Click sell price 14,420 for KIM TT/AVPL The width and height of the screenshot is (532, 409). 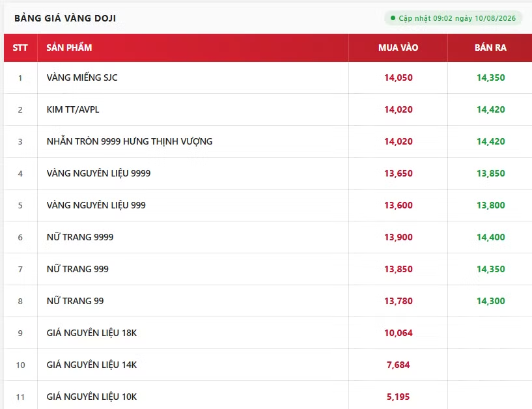point(490,109)
